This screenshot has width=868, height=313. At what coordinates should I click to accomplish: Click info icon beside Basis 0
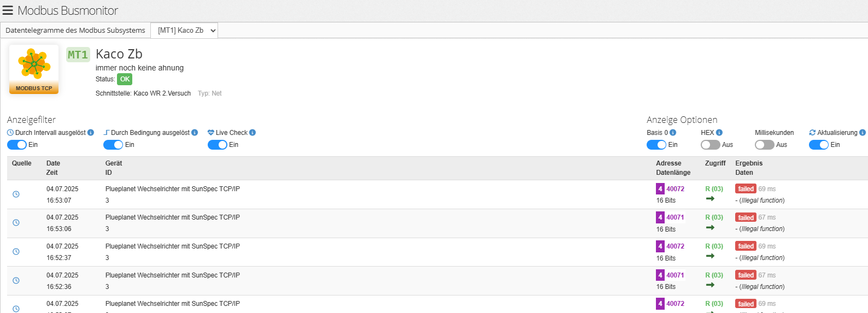click(673, 133)
